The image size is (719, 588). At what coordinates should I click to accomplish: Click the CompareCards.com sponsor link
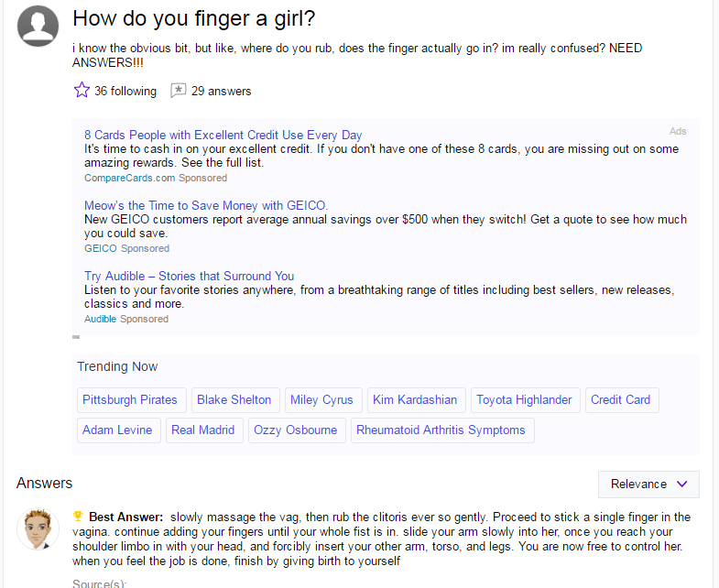[129, 178]
